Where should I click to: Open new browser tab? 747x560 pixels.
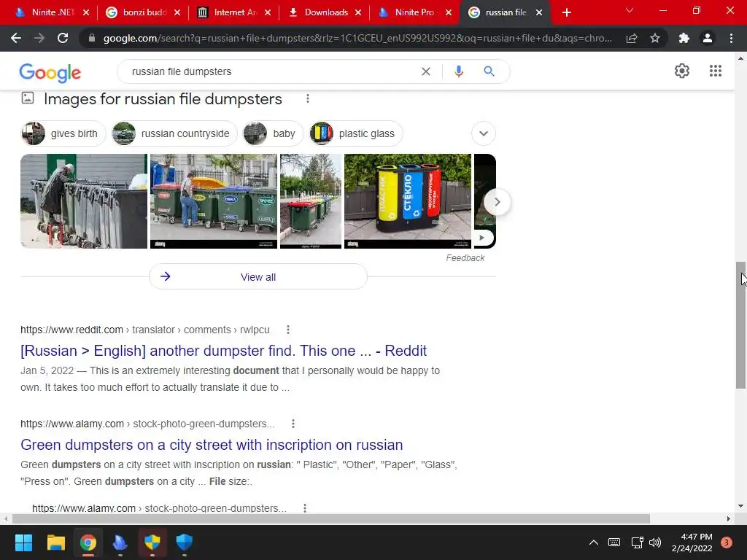[566, 12]
